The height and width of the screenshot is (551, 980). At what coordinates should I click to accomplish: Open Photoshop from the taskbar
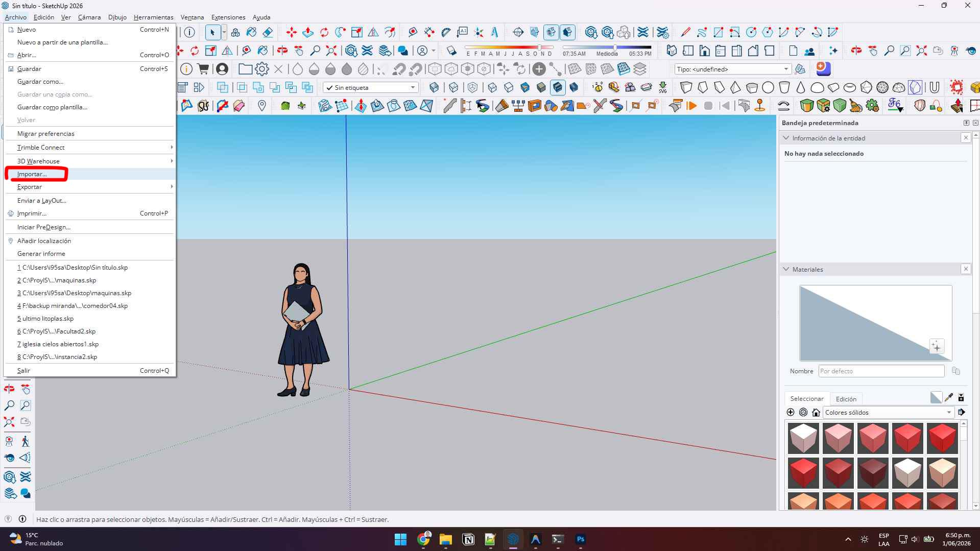point(580,539)
